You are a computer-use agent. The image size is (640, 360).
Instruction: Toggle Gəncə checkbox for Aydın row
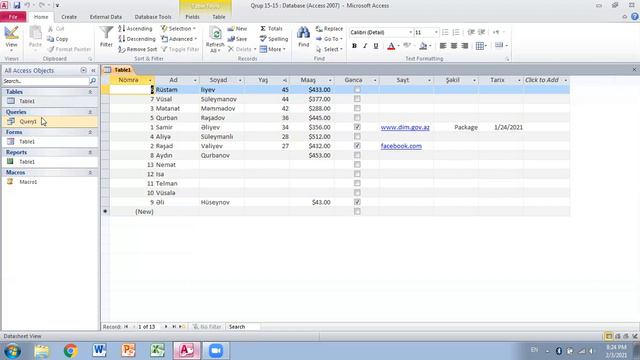pos(357,155)
